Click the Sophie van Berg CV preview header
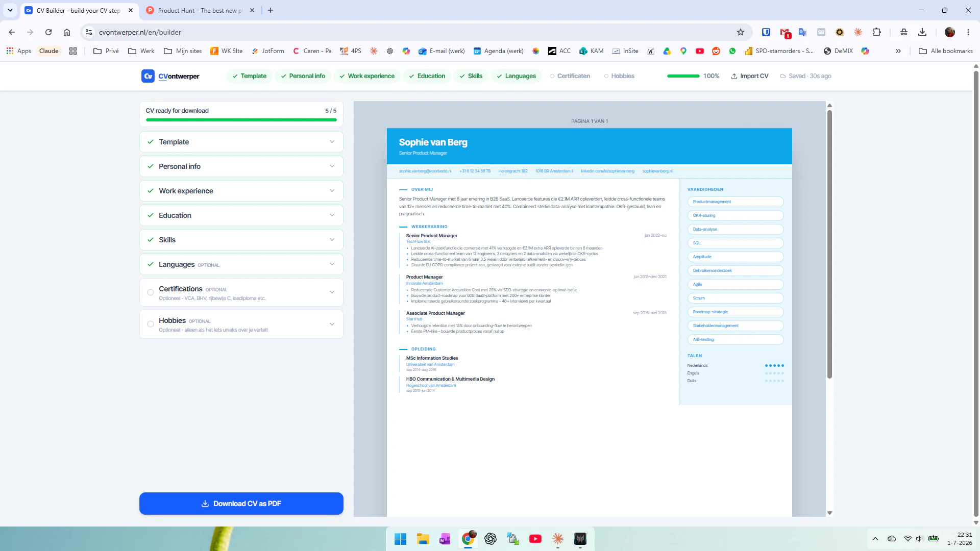This screenshot has width=980, height=551. coord(590,146)
